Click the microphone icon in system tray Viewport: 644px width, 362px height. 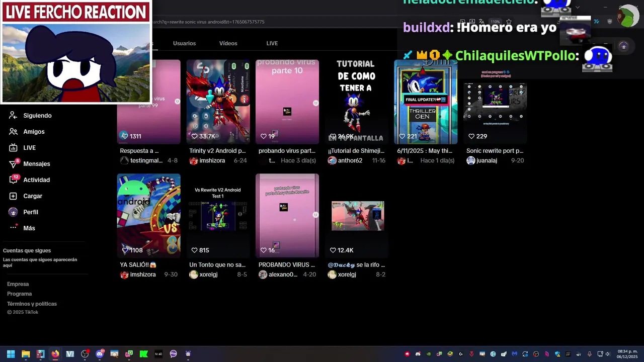[589, 354]
